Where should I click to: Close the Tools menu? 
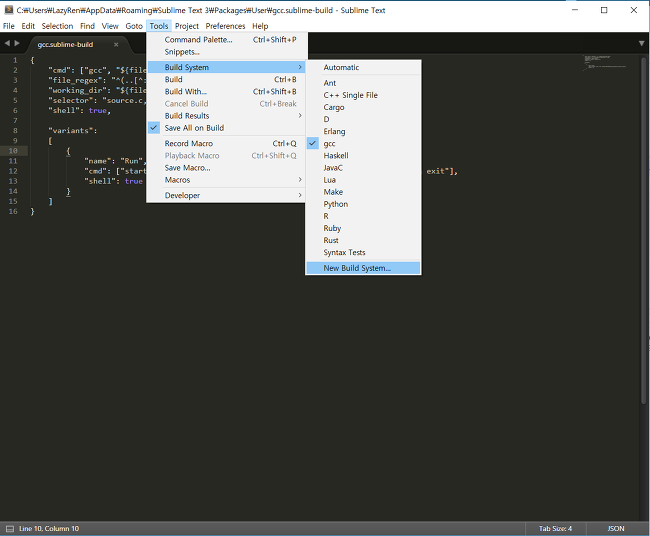[x=159, y=26]
